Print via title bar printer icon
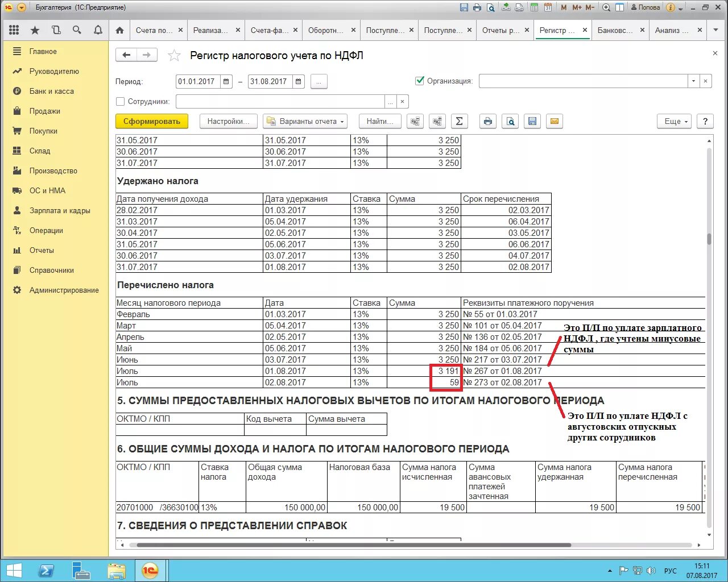The image size is (728, 582). point(477,7)
